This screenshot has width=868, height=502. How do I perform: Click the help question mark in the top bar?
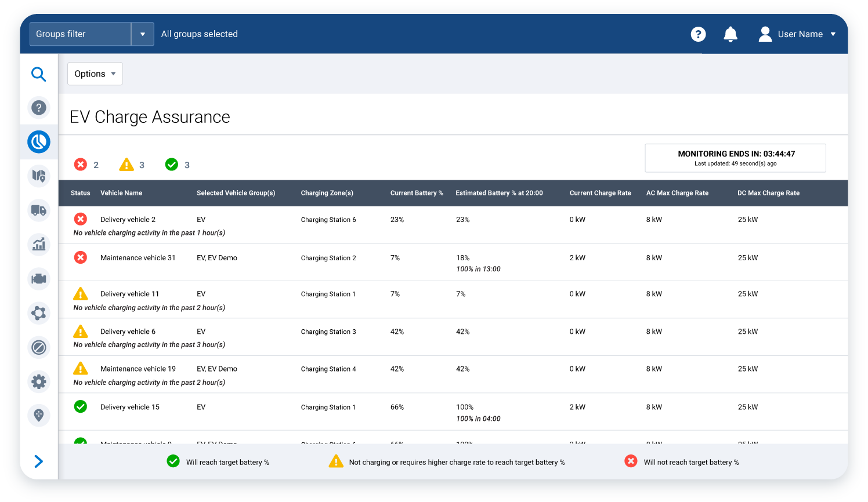(x=698, y=34)
